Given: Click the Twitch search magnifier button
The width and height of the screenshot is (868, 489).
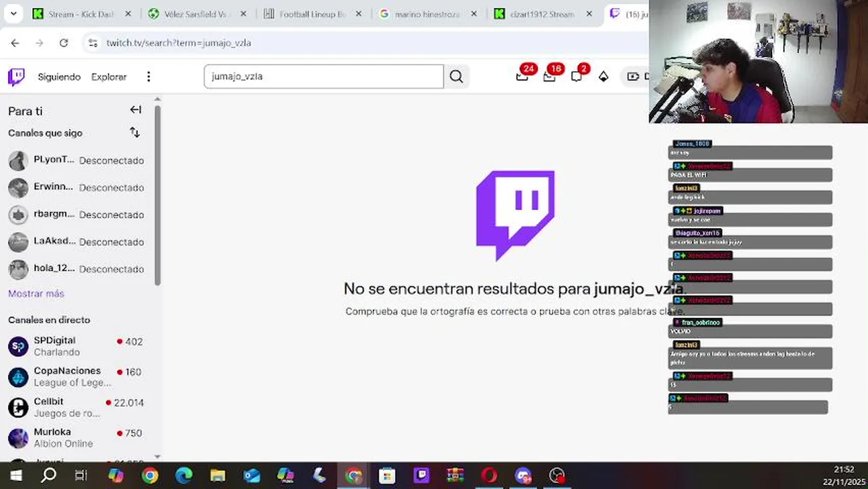Looking at the screenshot, I should tap(456, 77).
